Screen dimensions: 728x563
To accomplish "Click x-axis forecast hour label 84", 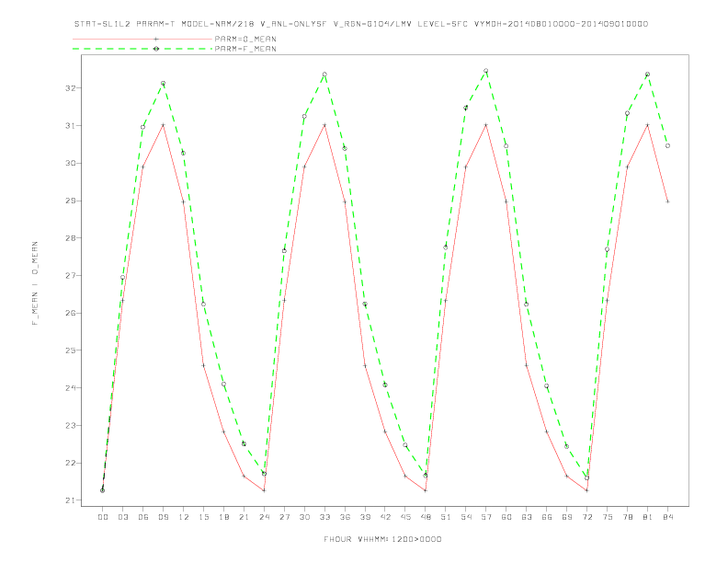I will pos(667,517).
